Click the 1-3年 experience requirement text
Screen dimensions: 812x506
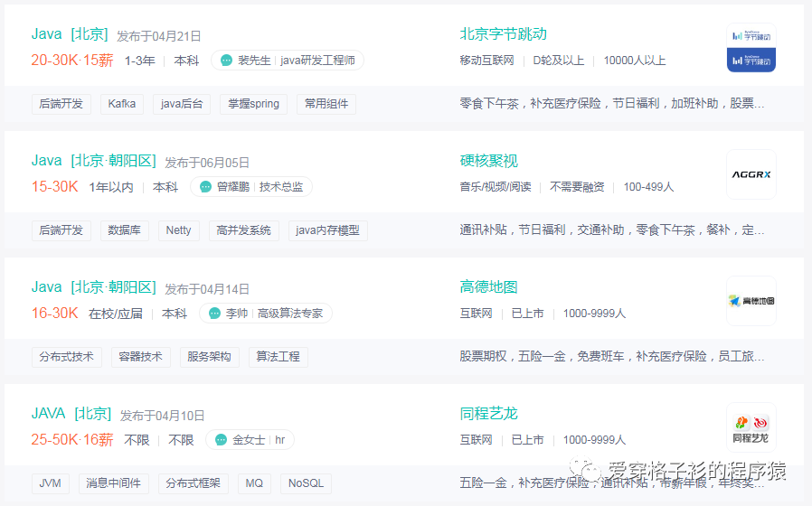140,61
